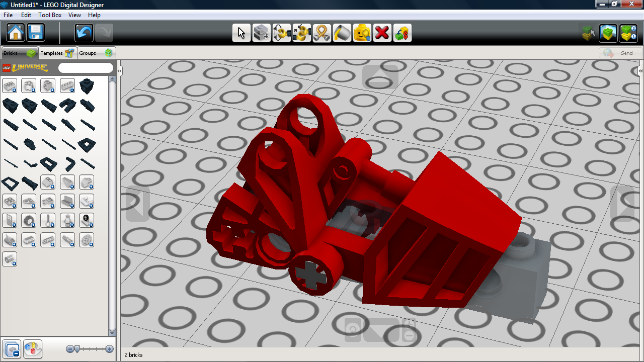Expand the curved slope brick category
The width and height of the screenshot is (644, 362).
[87, 182]
